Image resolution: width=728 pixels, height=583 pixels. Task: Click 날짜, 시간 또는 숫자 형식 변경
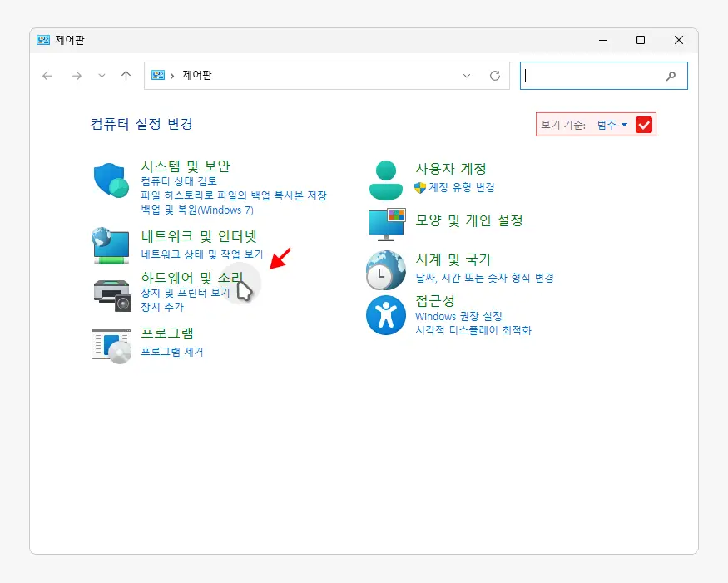coord(484,278)
